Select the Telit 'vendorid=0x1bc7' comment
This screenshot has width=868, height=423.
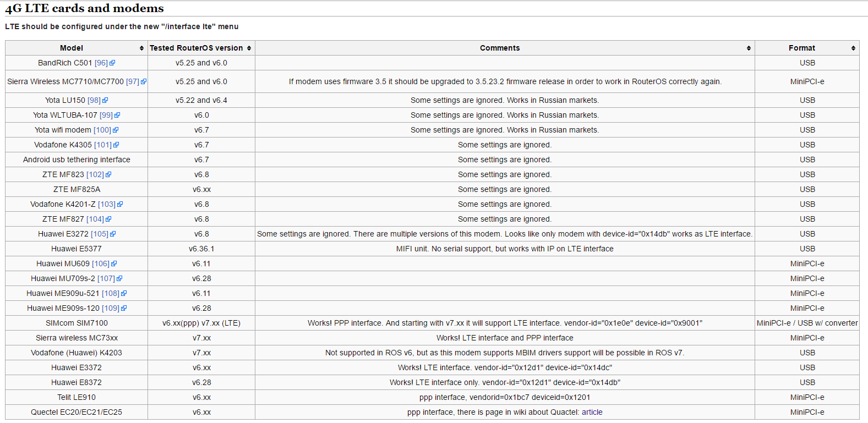505,397
